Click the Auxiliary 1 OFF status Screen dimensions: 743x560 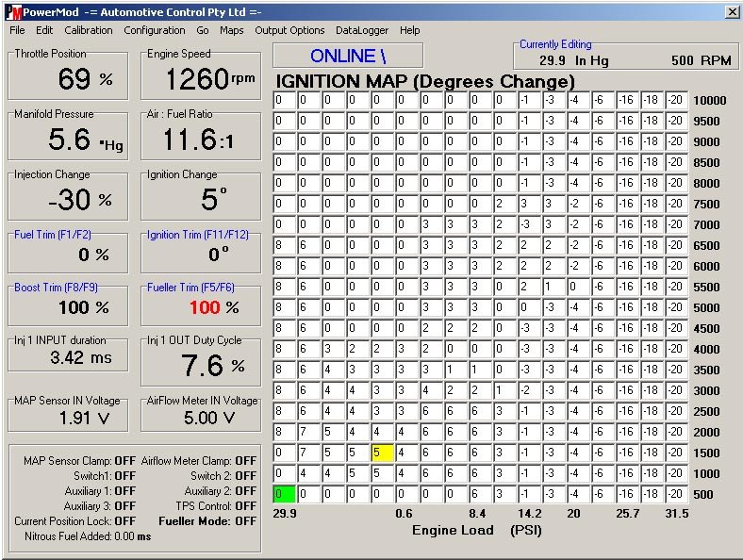tap(125, 491)
